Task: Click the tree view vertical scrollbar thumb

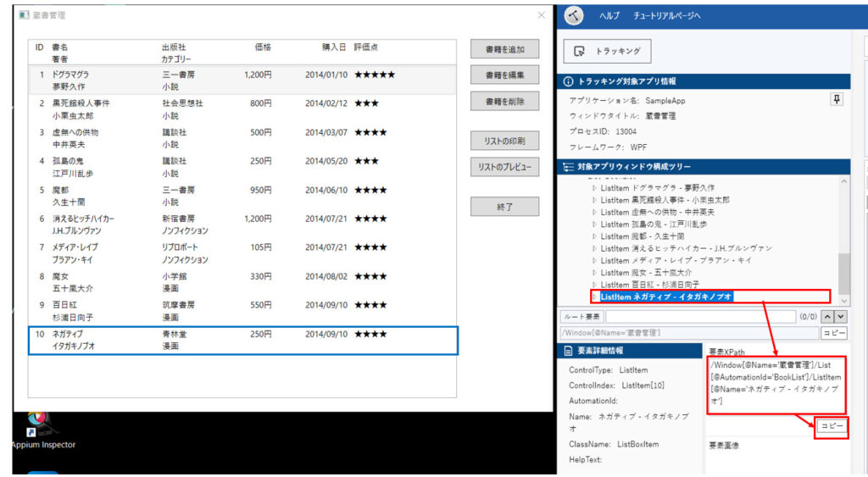Action: [843, 273]
